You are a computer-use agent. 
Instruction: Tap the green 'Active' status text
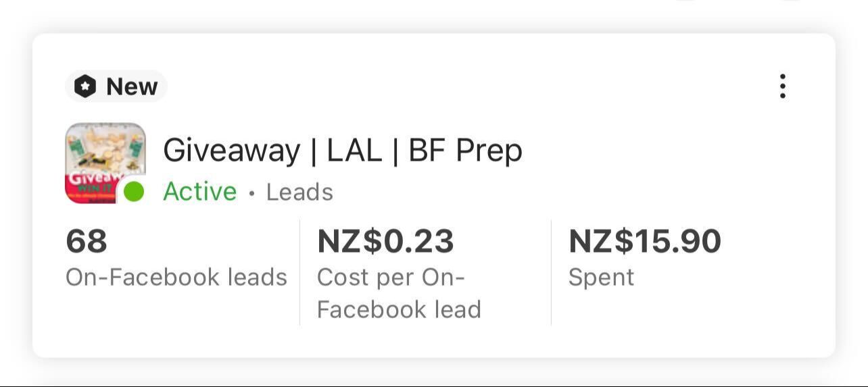(200, 192)
